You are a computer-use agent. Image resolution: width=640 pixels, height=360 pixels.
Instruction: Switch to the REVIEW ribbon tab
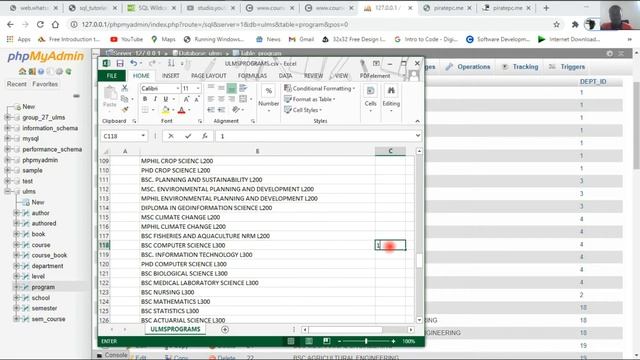coord(313,76)
